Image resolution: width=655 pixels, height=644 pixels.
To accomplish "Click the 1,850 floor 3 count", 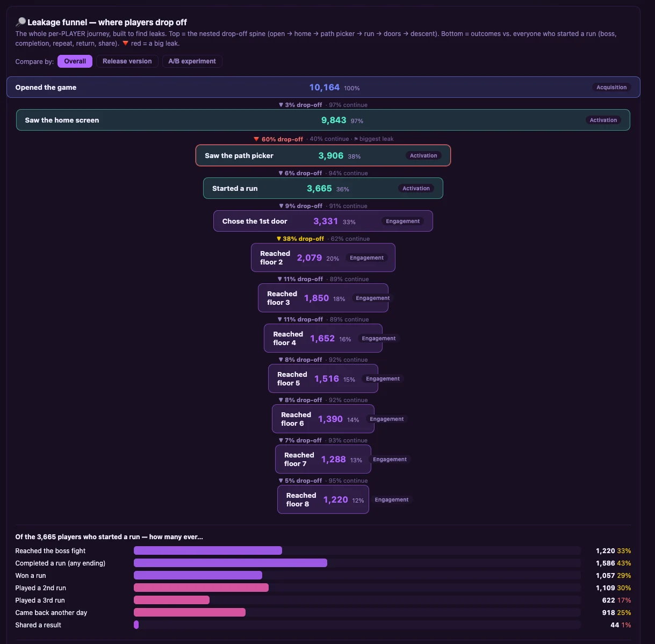I will [x=316, y=298].
